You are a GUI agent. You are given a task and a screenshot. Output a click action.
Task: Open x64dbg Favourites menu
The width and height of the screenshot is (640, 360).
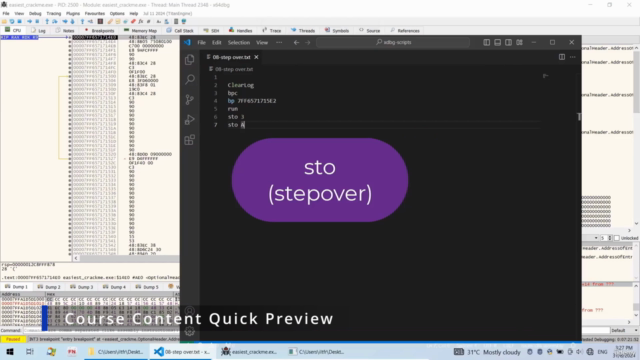tap(95, 13)
